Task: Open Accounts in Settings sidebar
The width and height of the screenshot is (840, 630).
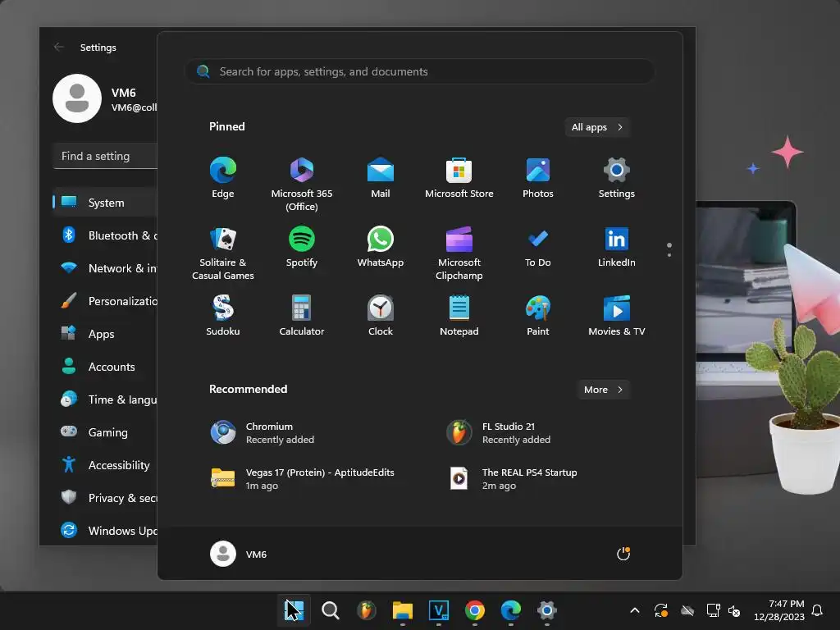Action: point(106,367)
